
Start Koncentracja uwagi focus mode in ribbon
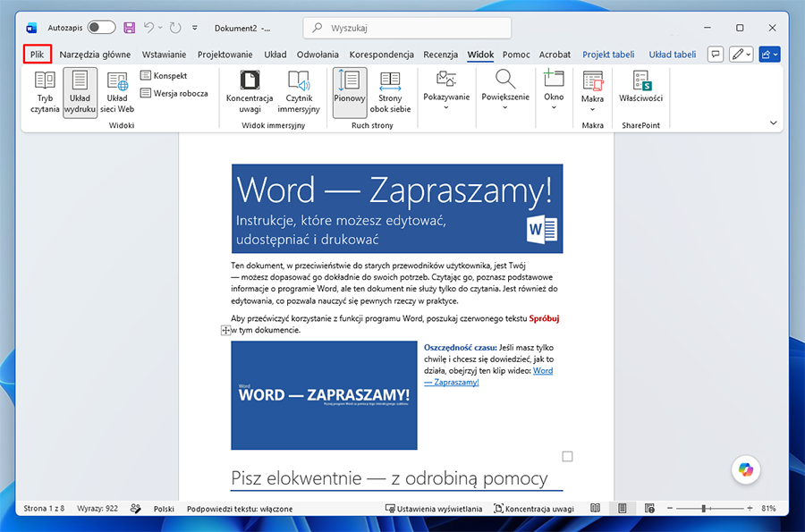point(250,93)
